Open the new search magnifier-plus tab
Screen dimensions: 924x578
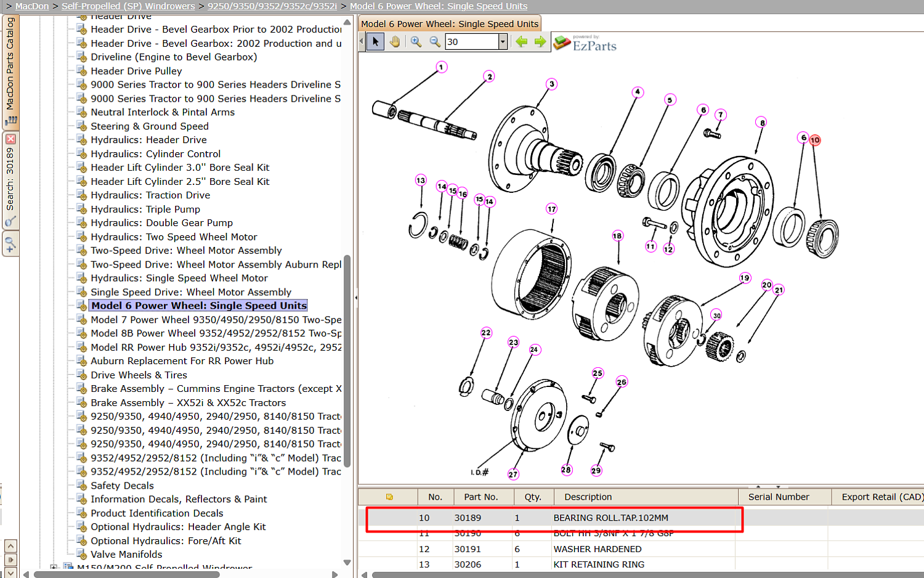pos(10,244)
